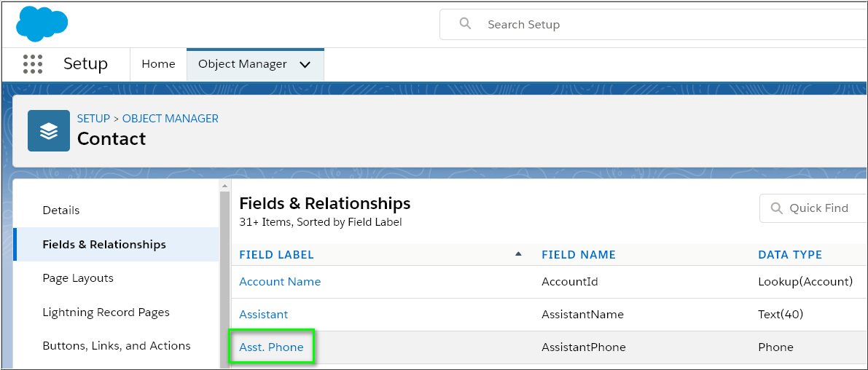Open the Object Manager tab
Screen dimensions: 868x370
[243, 64]
